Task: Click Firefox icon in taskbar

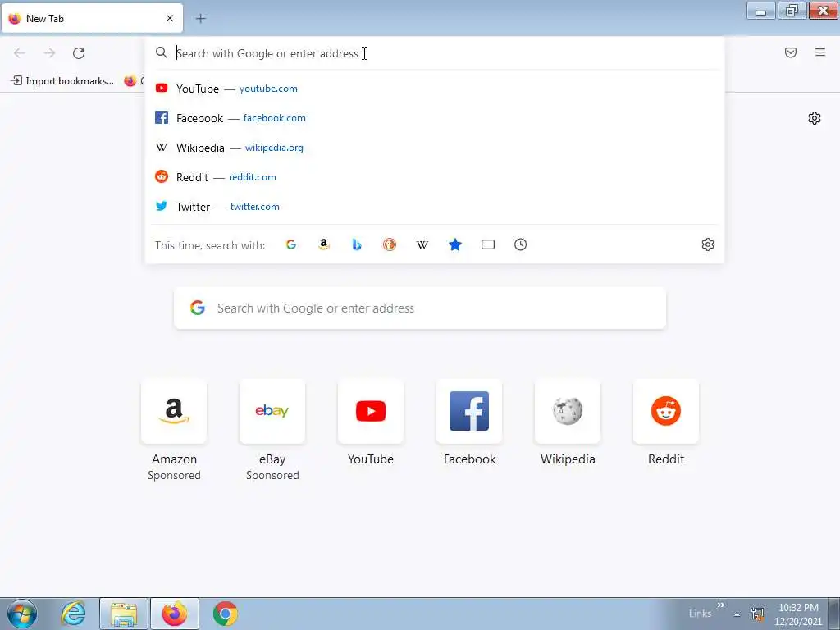Action: 175,614
